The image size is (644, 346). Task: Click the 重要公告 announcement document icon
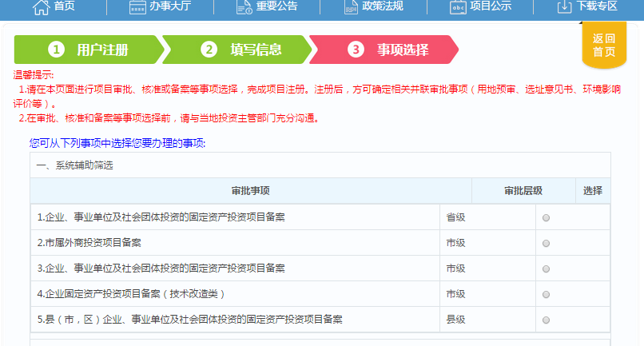coord(244,6)
